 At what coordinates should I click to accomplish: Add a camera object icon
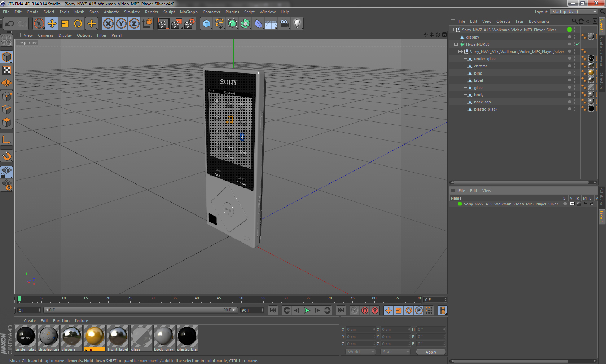coord(284,24)
